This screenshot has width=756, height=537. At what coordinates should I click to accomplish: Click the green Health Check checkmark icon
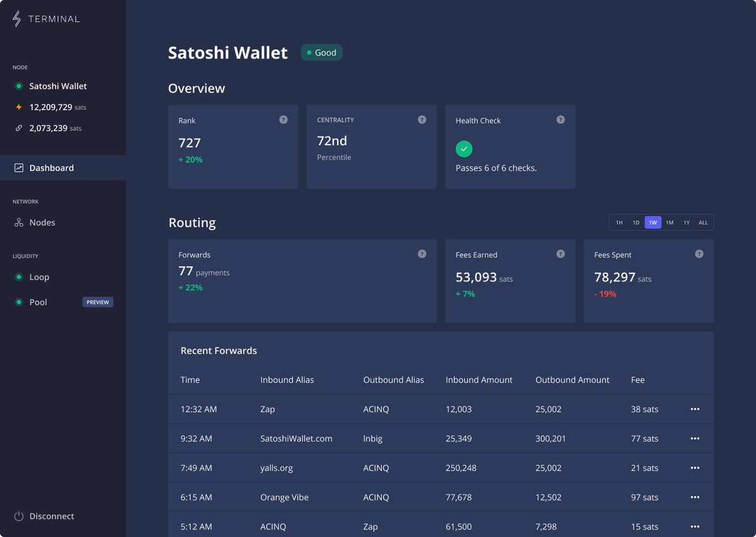click(x=464, y=149)
